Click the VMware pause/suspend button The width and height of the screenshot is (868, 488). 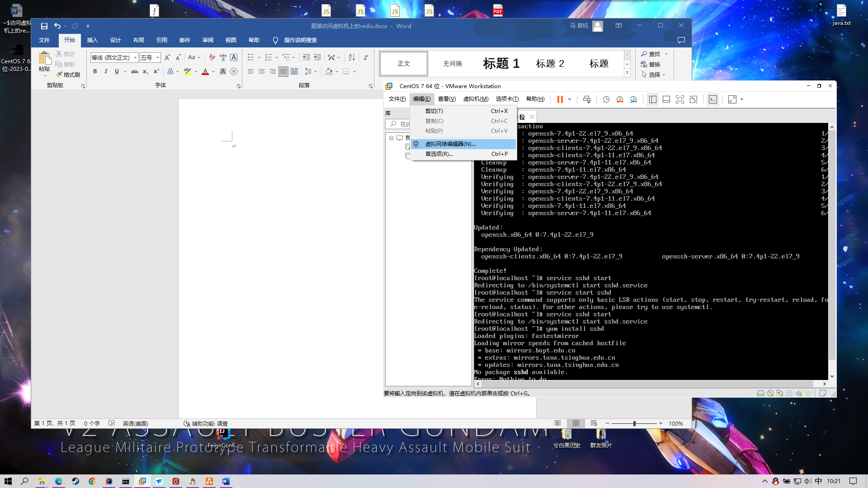560,99
